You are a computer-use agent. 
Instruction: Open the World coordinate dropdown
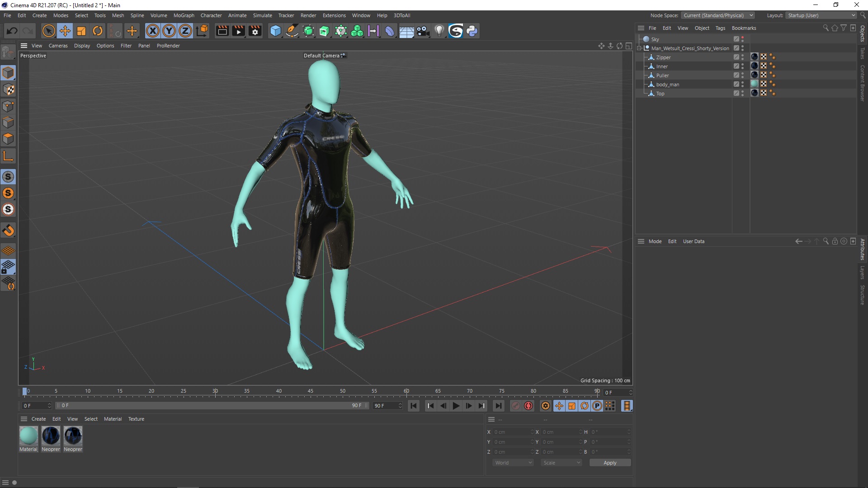coord(514,463)
